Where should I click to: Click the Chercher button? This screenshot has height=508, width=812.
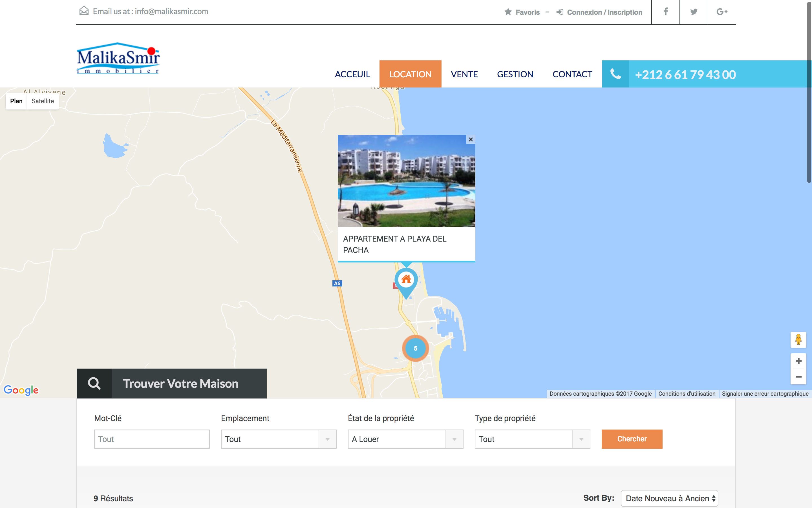point(632,439)
